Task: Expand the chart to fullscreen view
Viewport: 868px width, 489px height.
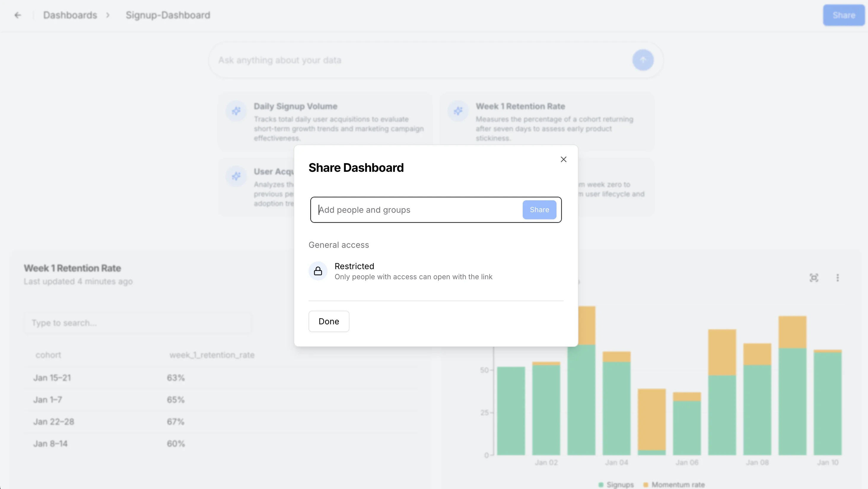Action: tap(814, 278)
